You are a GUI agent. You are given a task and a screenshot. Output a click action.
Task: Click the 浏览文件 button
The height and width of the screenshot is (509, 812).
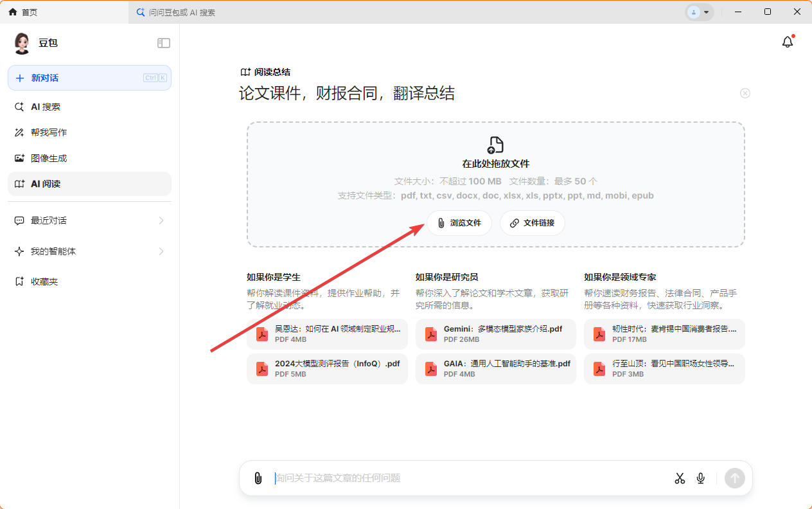(x=459, y=223)
